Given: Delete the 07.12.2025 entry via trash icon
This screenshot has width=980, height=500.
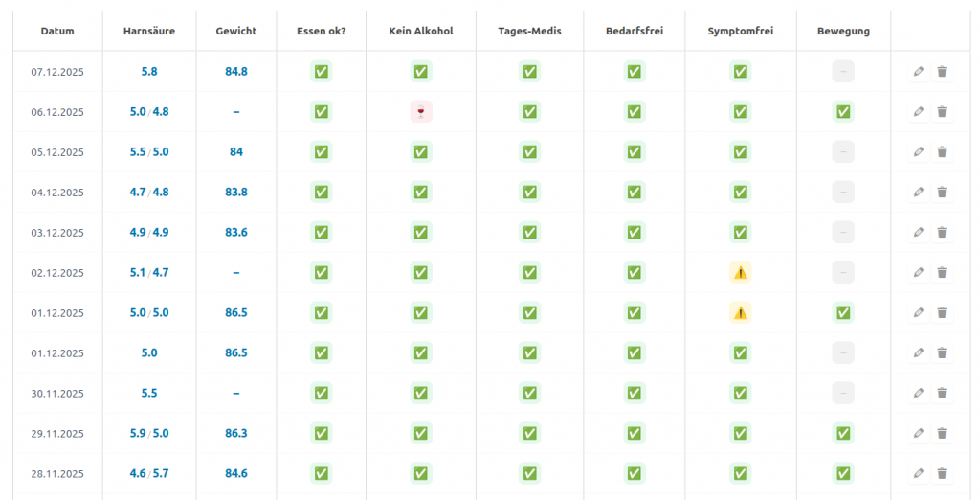Looking at the screenshot, I should pos(942,72).
